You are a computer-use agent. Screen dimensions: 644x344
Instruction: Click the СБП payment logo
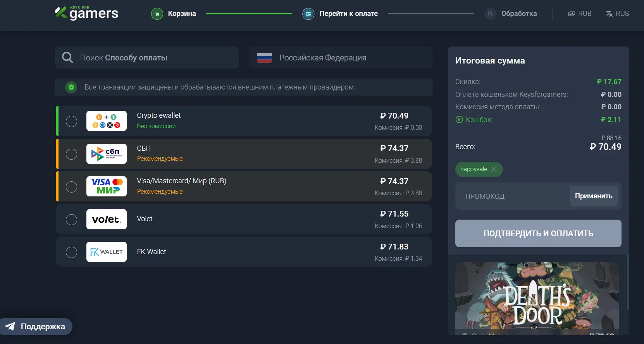107,154
